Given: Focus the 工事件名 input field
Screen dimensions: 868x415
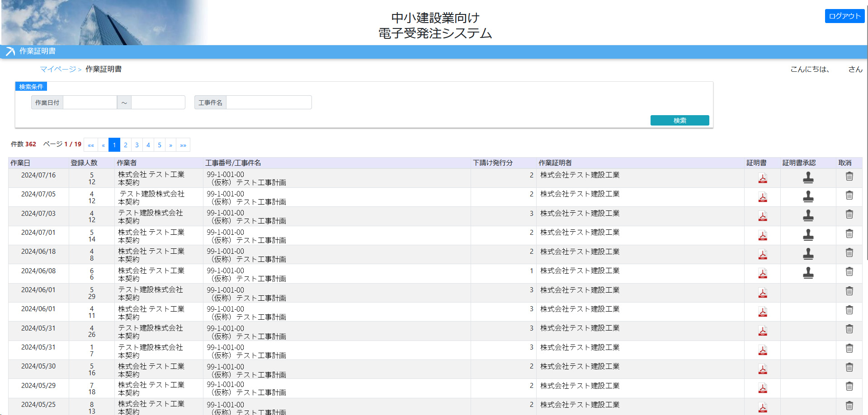Looking at the screenshot, I should pos(269,103).
